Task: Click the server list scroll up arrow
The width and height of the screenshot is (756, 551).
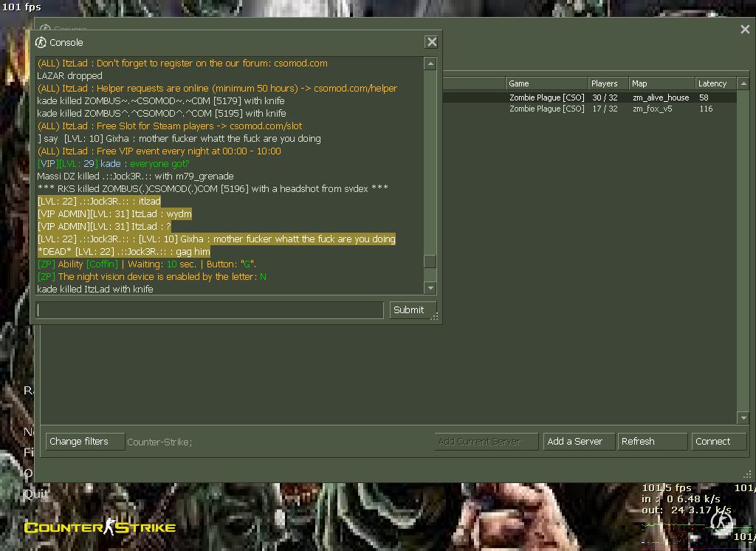Action: (x=743, y=83)
